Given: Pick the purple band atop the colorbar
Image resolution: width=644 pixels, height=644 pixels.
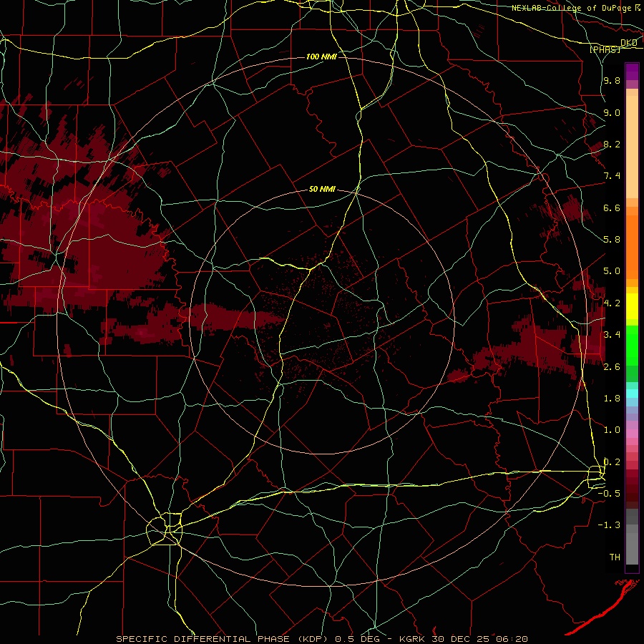Looking at the screenshot, I should (x=632, y=72).
